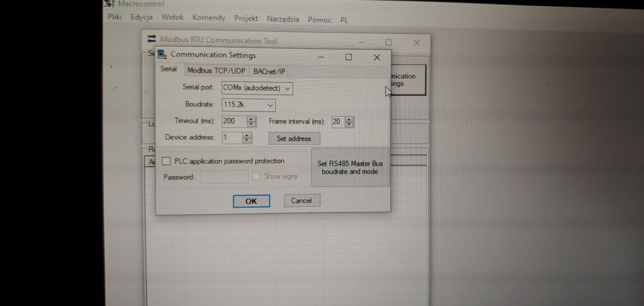Maximize the Modbus RTU Communication Tool window
Image resolution: width=644 pixels, height=306 pixels.
point(389,42)
